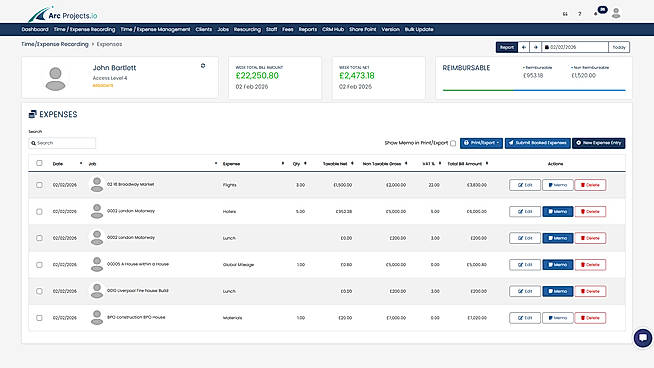Sort the table by the Date column

[58, 164]
